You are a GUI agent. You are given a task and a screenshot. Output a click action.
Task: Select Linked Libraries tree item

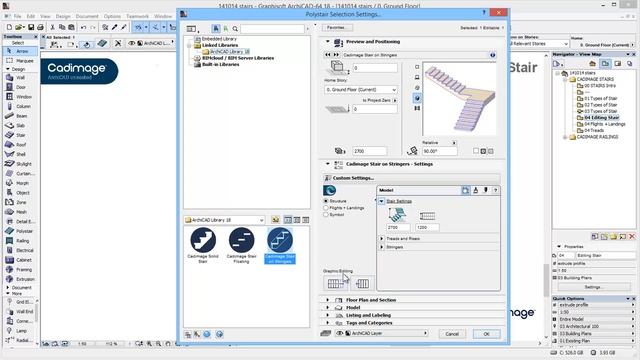pyautogui.click(x=220, y=45)
